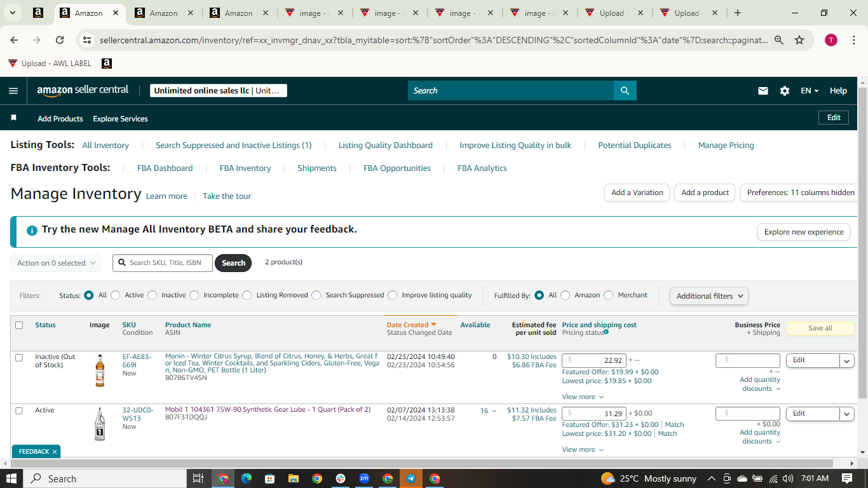
Task: Bookmark this page with the star icon
Action: click(x=799, y=40)
